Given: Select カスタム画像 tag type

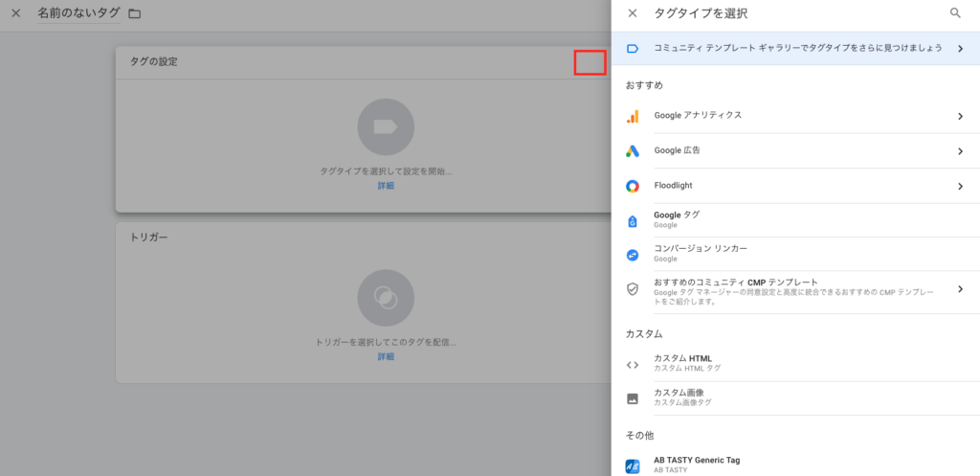Looking at the screenshot, I should click(795, 397).
